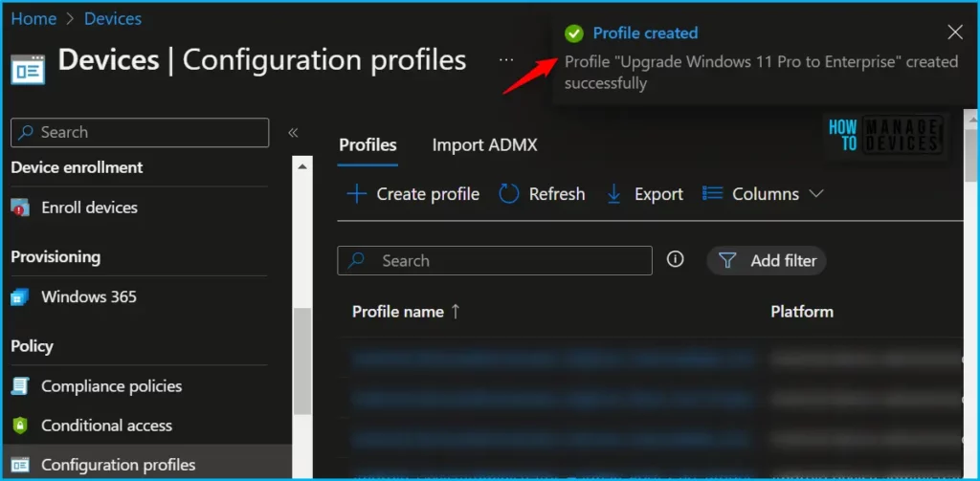The height and width of the screenshot is (481, 980).
Task: Refresh the profiles list
Action: tap(542, 194)
